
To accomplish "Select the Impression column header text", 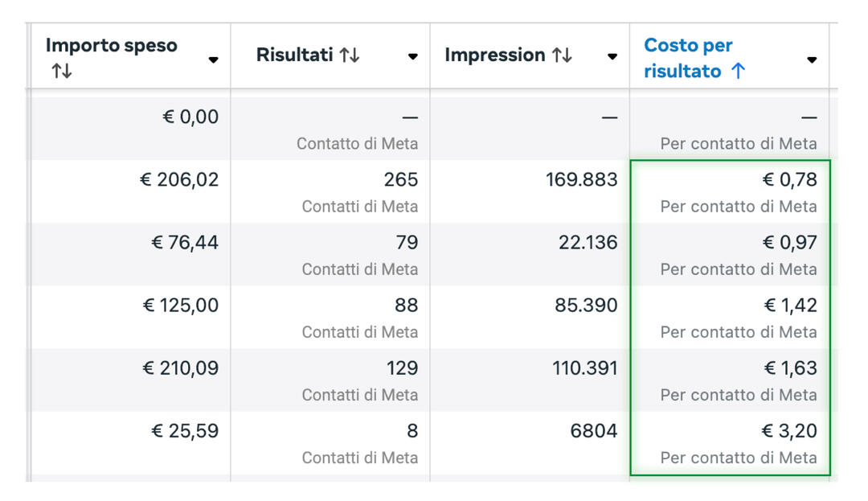I will coord(494,55).
